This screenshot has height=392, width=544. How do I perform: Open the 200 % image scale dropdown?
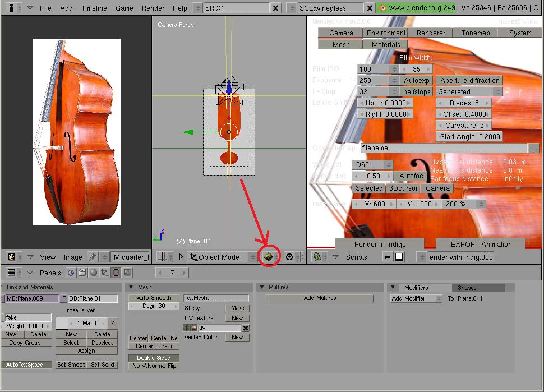464,204
